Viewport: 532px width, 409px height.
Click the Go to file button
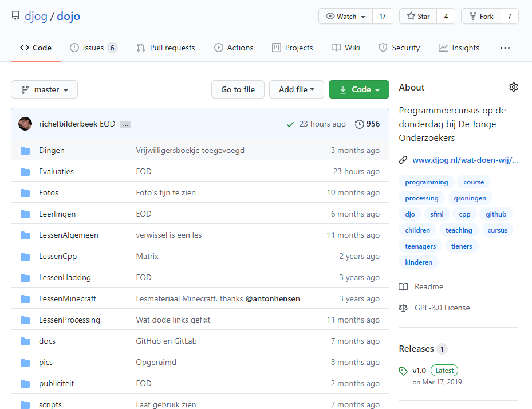coord(238,89)
